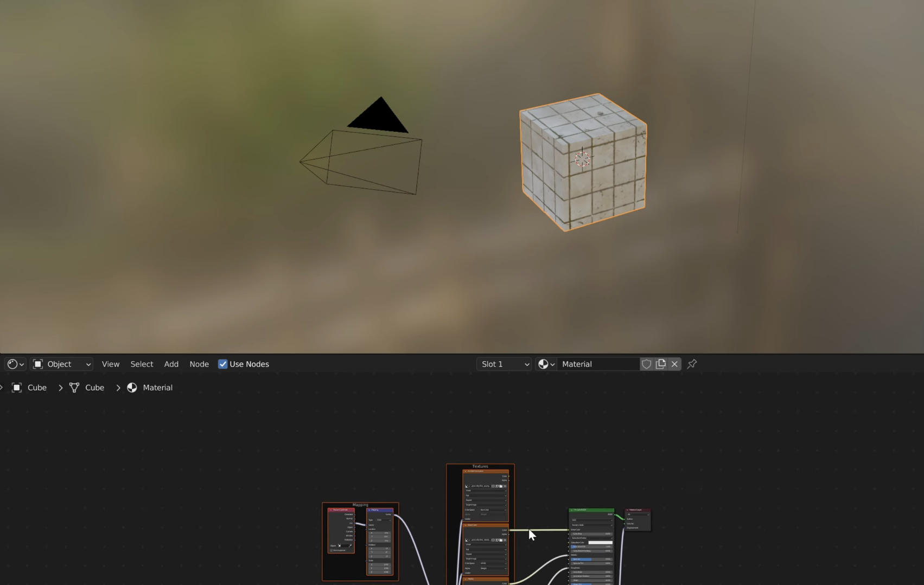
Task: Open the Node menu
Action: click(199, 364)
